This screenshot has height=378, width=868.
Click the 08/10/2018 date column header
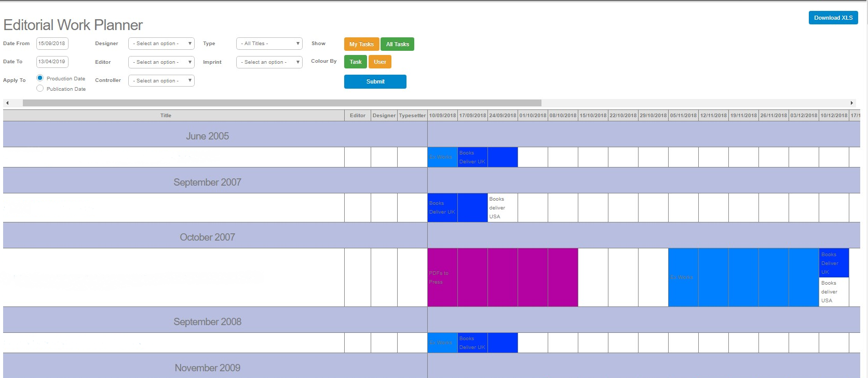tap(563, 115)
